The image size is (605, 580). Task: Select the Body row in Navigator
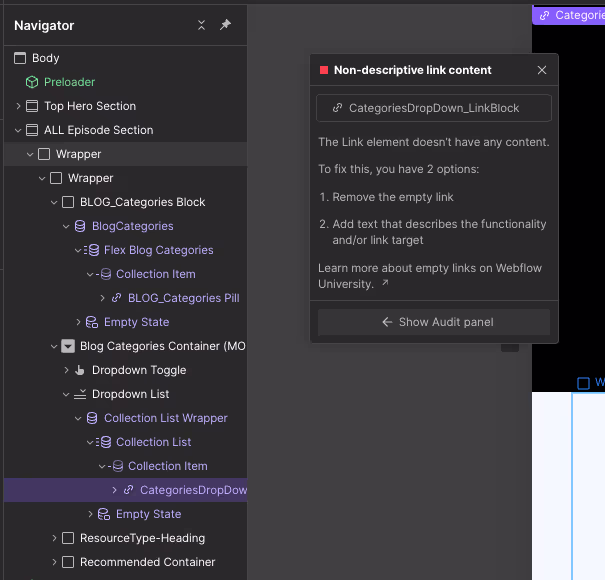pos(125,58)
